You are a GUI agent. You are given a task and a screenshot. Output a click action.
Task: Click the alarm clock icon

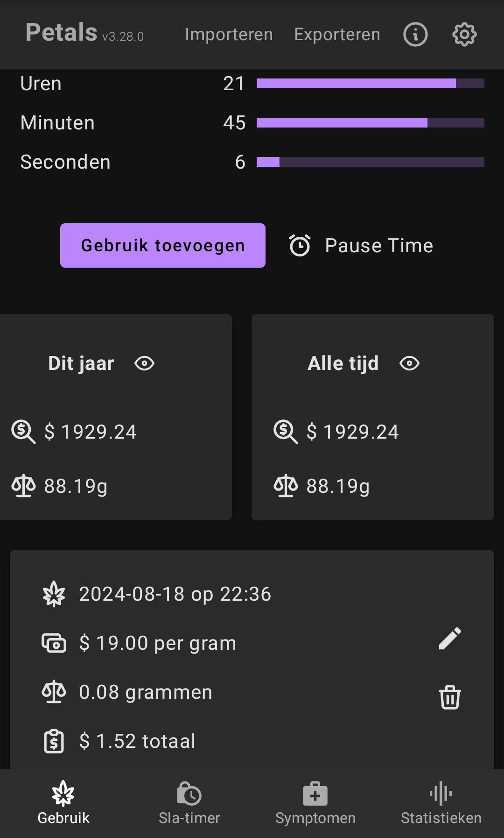click(x=300, y=246)
